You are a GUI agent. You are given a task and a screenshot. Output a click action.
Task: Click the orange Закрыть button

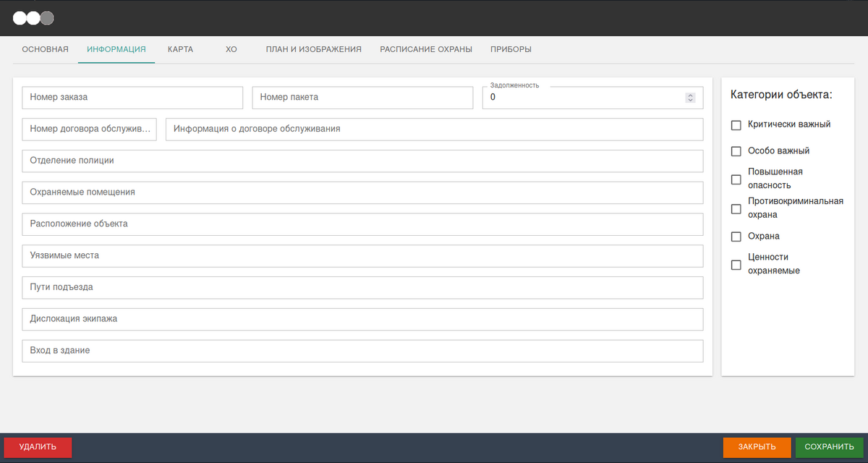[757, 447]
